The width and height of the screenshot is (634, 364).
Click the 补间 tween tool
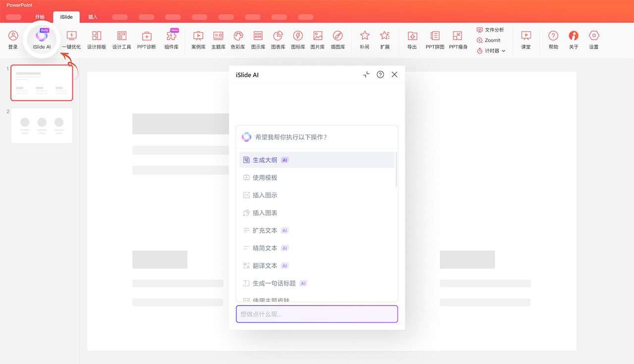coord(365,40)
